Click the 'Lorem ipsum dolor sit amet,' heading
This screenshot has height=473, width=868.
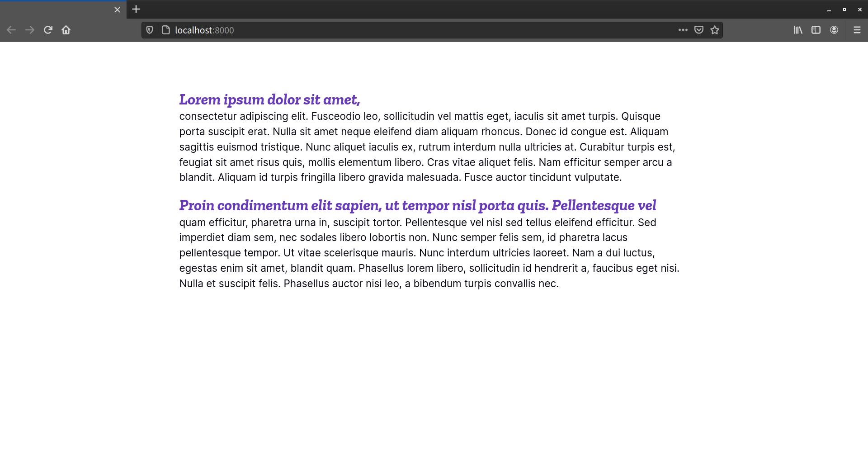pos(269,99)
